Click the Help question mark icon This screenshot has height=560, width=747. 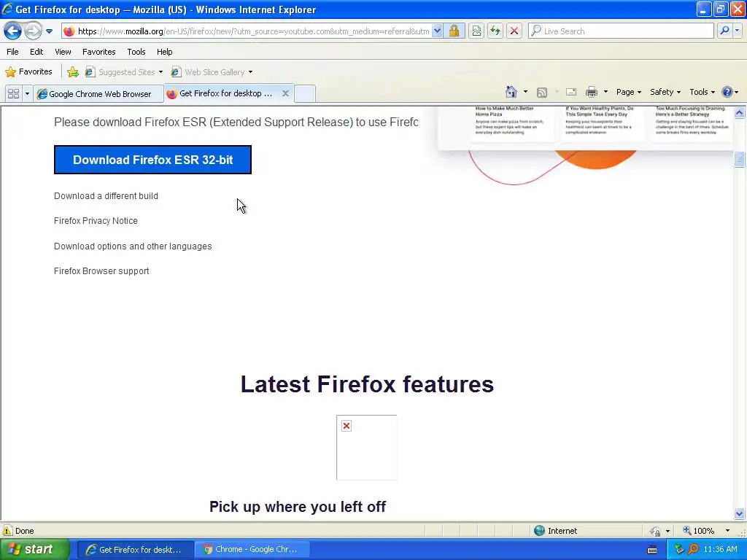[x=727, y=92]
